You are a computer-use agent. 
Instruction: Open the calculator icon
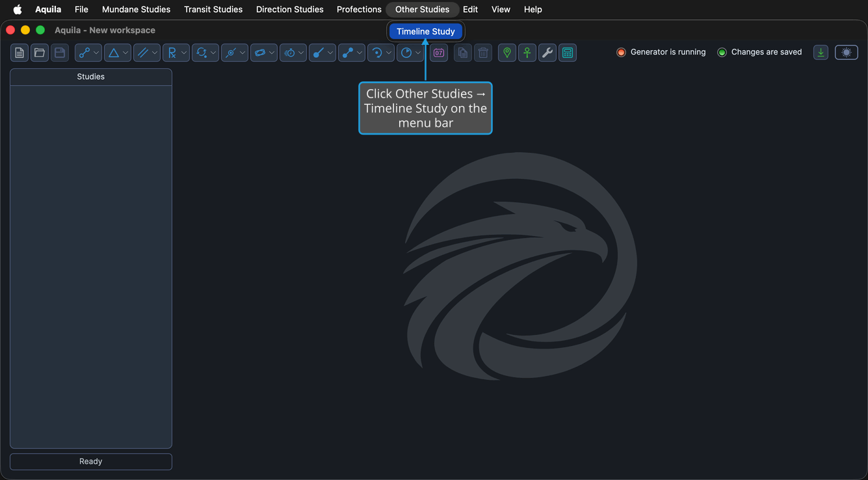point(568,53)
